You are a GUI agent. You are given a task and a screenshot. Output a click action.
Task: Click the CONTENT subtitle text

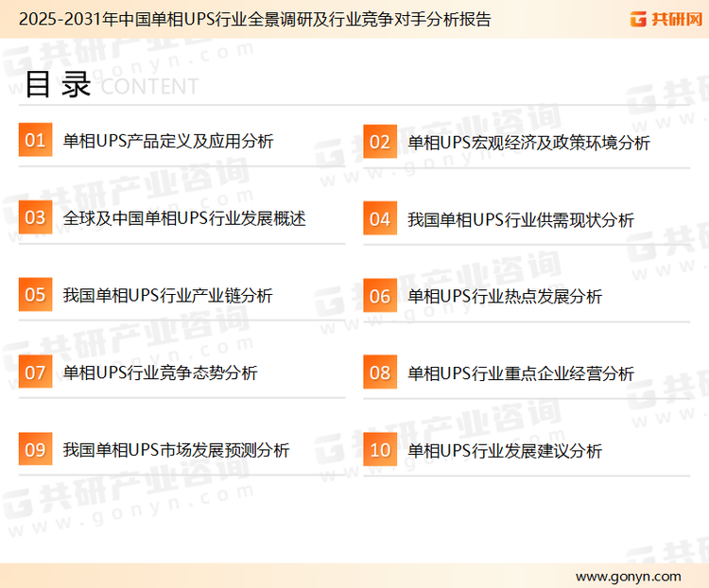(x=149, y=86)
